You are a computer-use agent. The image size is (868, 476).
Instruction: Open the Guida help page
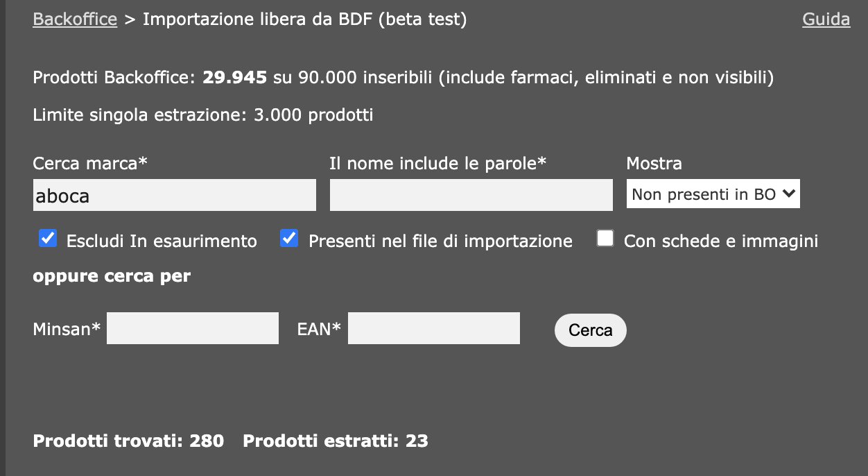(x=826, y=19)
